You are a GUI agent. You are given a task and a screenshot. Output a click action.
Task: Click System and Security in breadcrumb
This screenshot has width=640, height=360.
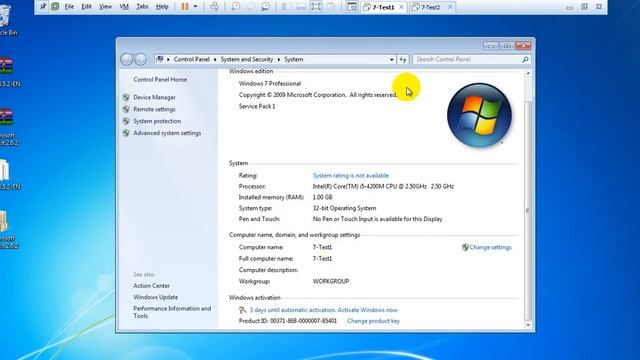pyautogui.click(x=247, y=59)
